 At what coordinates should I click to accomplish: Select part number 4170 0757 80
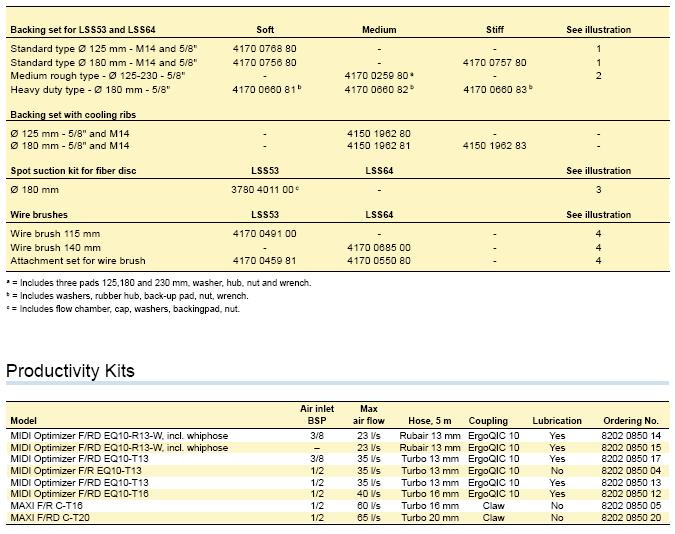tap(494, 62)
